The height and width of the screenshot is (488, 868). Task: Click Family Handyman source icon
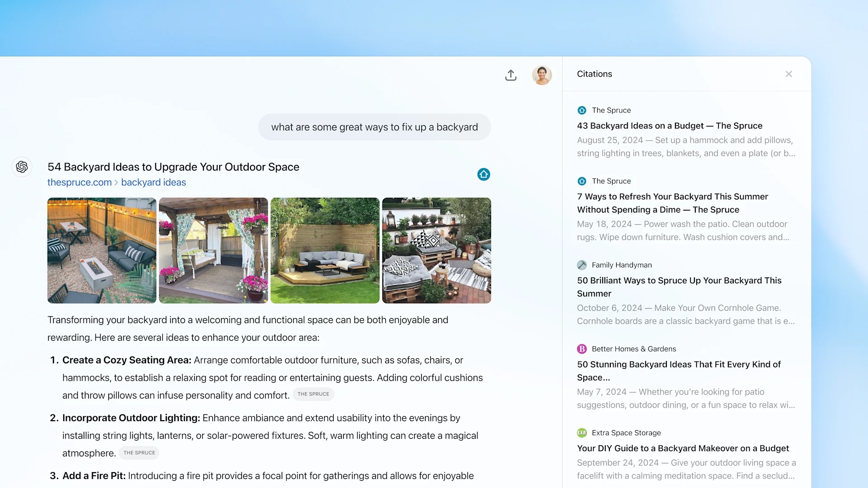point(582,264)
